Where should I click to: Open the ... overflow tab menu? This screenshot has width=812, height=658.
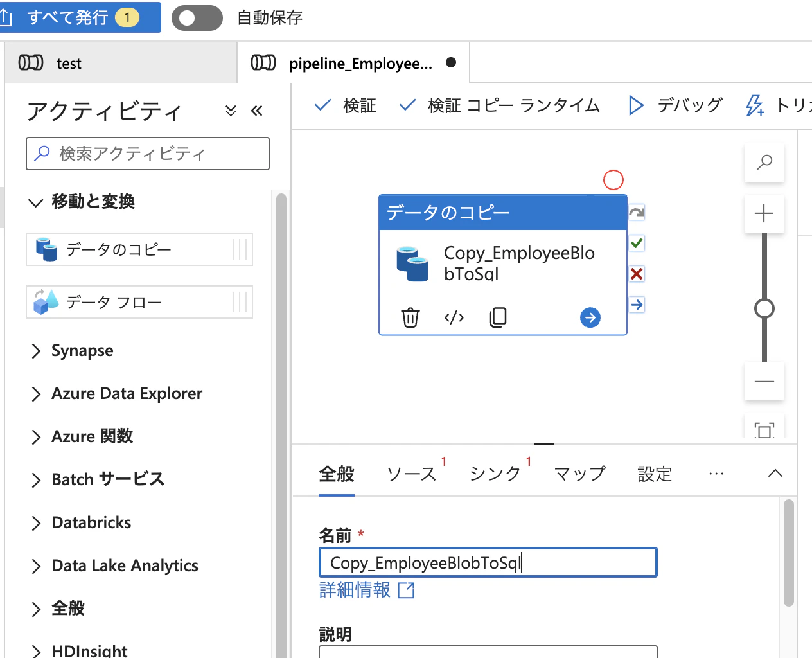tap(716, 474)
